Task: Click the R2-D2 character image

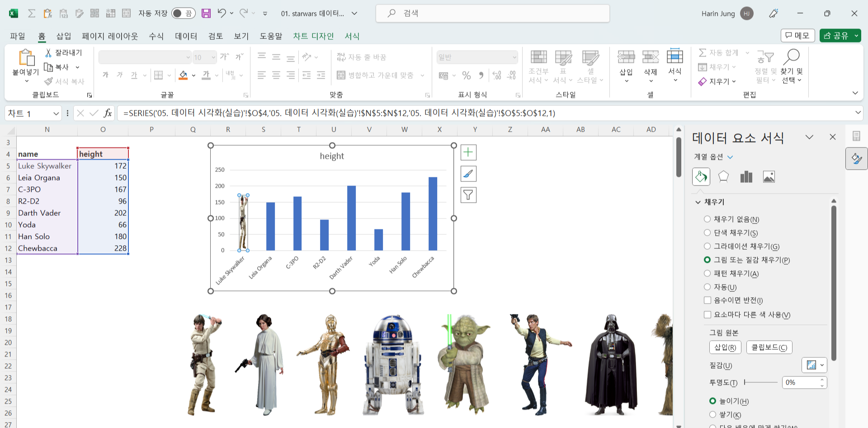Action: (x=392, y=364)
